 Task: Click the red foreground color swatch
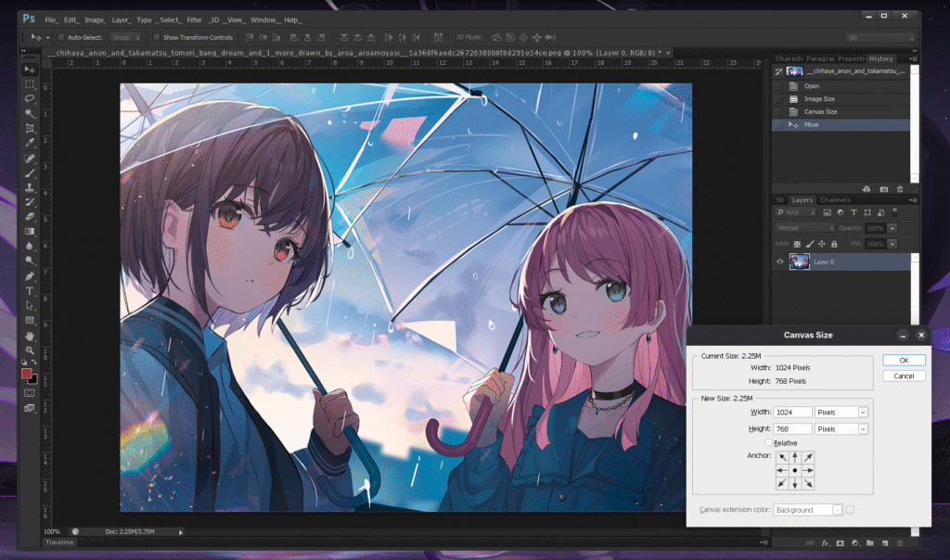click(x=27, y=375)
